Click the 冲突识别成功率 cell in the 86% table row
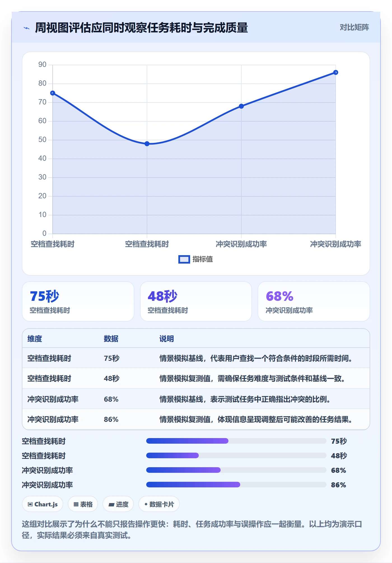This screenshot has width=392, height=563. (53, 419)
